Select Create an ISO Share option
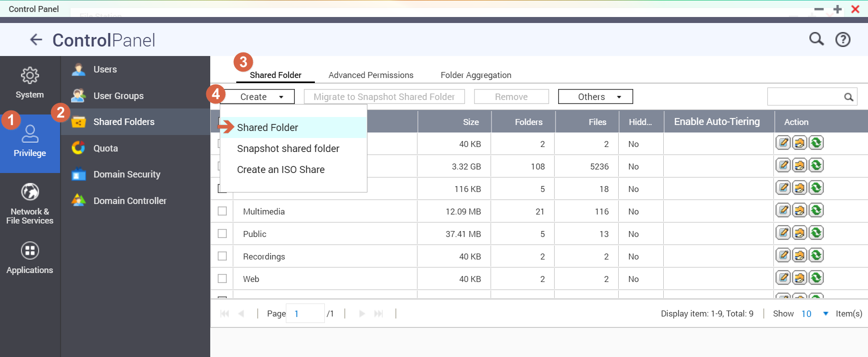This screenshot has width=868, height=357. pos(280,169)
